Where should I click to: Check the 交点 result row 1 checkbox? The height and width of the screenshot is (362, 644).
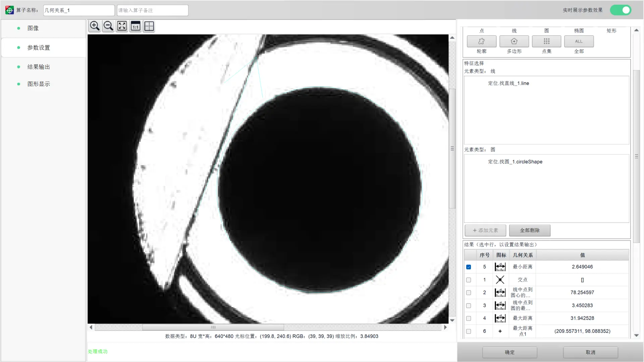469,280
